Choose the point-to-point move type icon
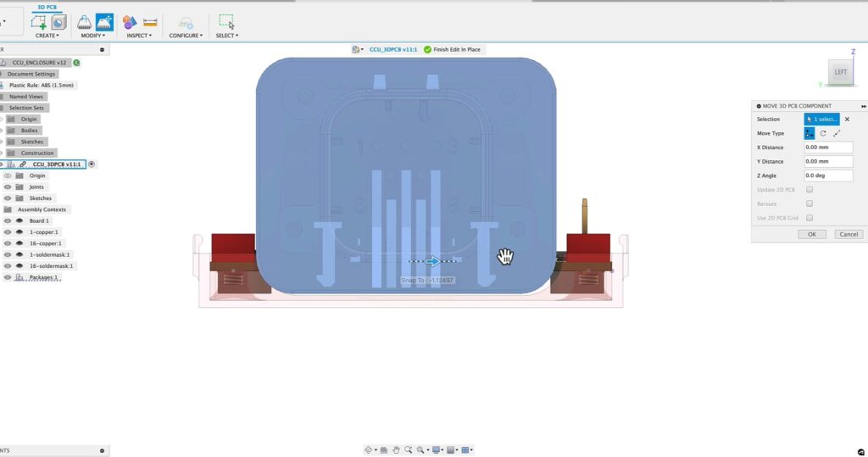The height and width of the screenshot is (457, 868). click(837, 133)
